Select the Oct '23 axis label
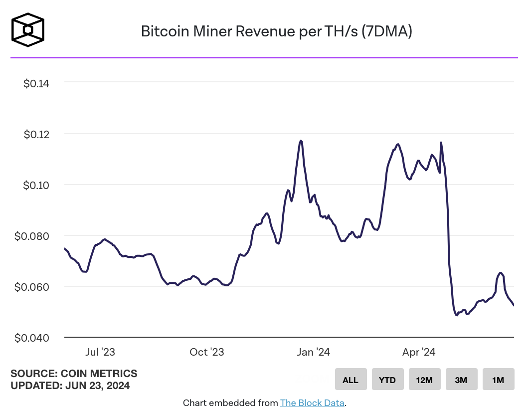The width and height of the screenshot is (532, 414). point(207,352)
